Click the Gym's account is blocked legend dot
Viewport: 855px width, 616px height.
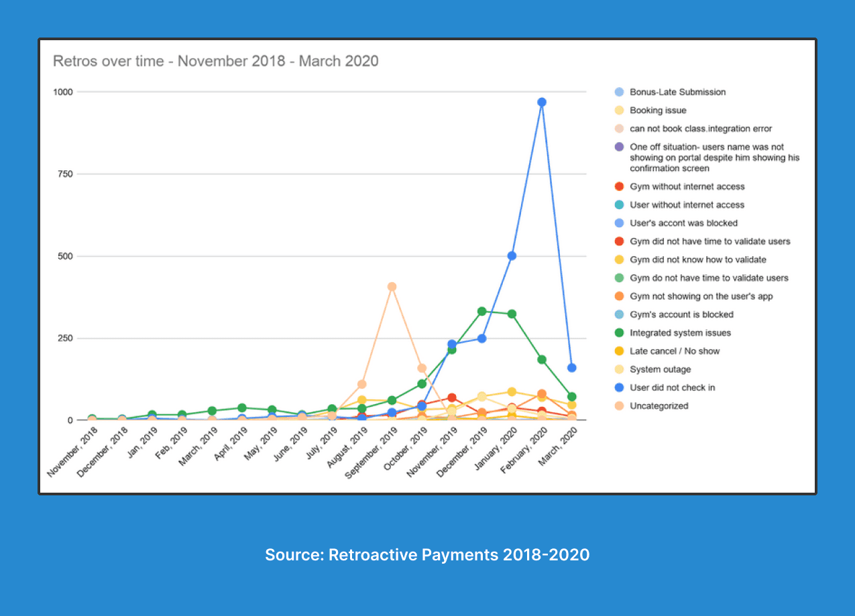pos(619,314)
